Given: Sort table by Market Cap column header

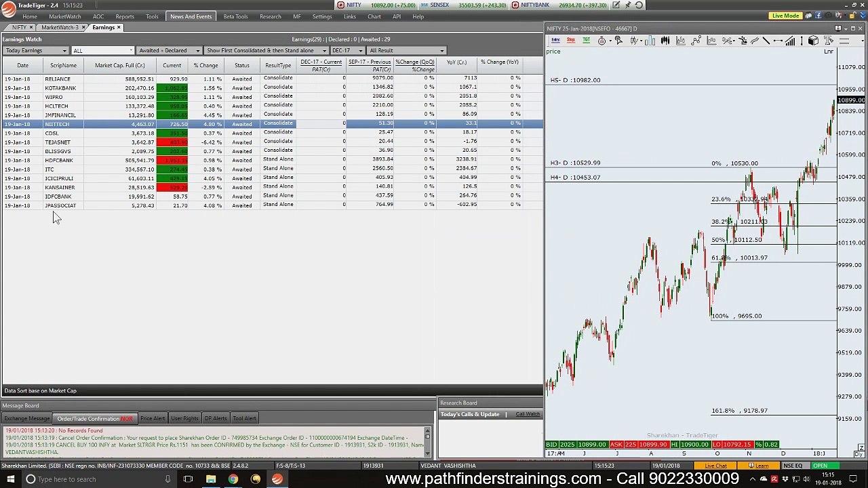Looking at the screenshot, I should point(119,65).
